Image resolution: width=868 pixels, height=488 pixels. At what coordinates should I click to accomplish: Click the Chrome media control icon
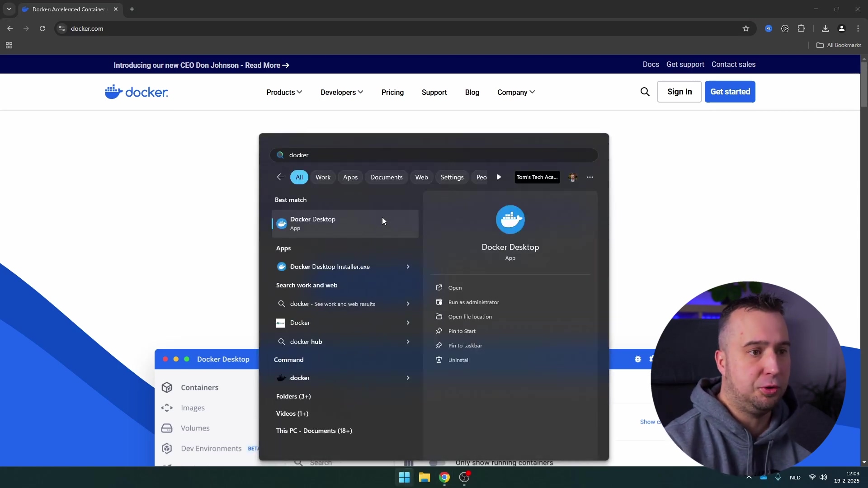785,28
